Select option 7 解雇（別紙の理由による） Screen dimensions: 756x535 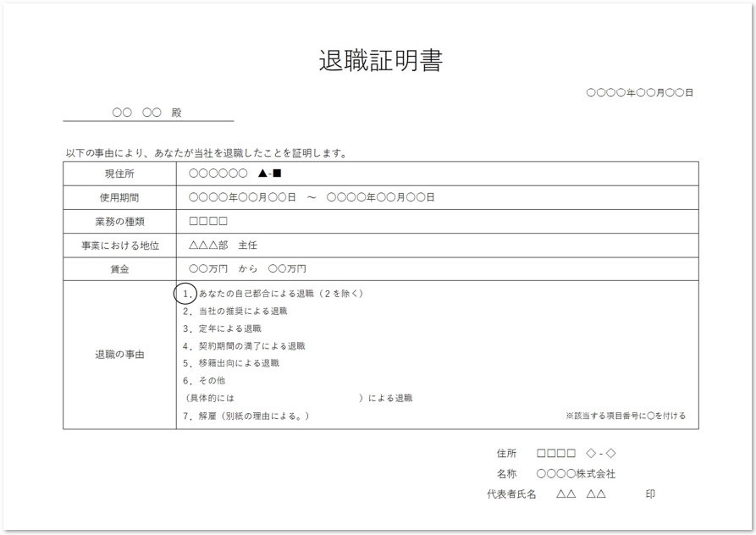point(250,416)
